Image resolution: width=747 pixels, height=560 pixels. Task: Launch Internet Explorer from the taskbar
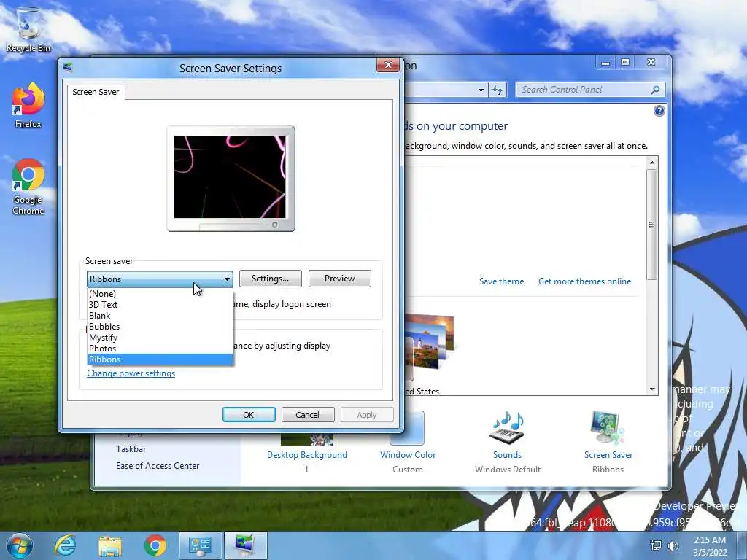point(65,545)
